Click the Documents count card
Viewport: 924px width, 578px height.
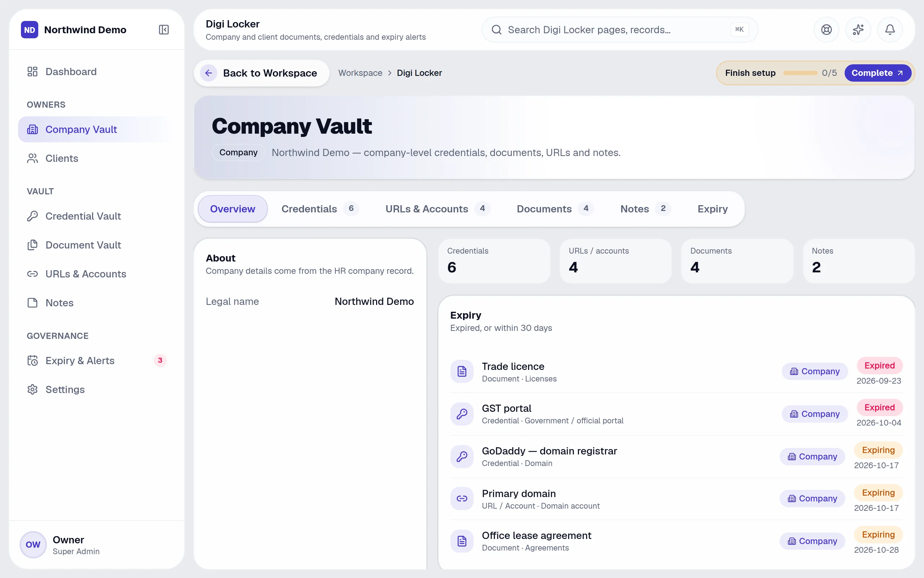tap(737, 261)
